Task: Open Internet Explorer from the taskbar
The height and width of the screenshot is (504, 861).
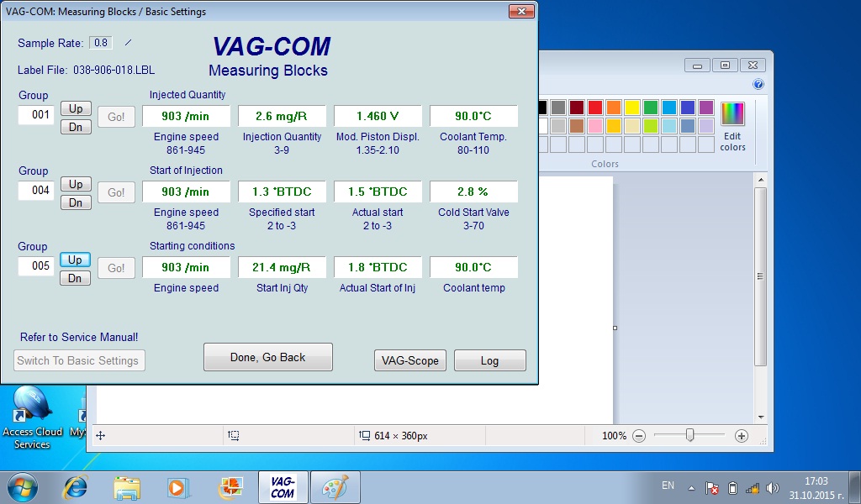Action: (77, 486)
